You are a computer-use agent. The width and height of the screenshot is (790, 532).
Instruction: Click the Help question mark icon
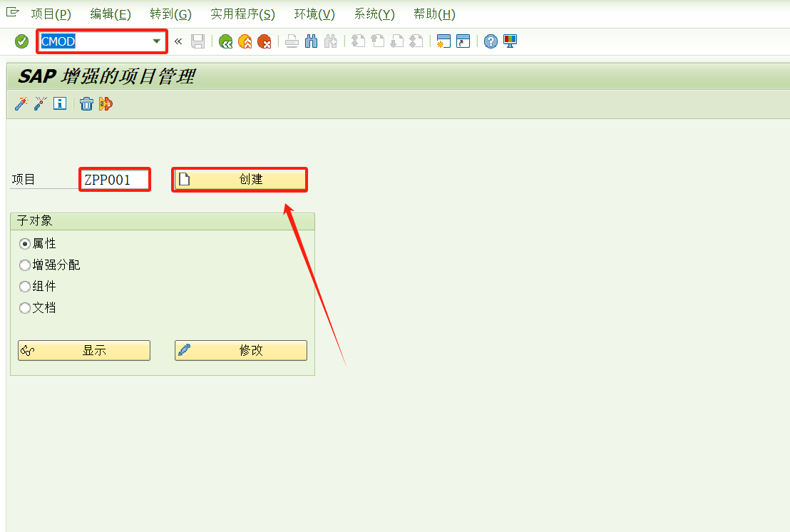[x=491, y=41]
